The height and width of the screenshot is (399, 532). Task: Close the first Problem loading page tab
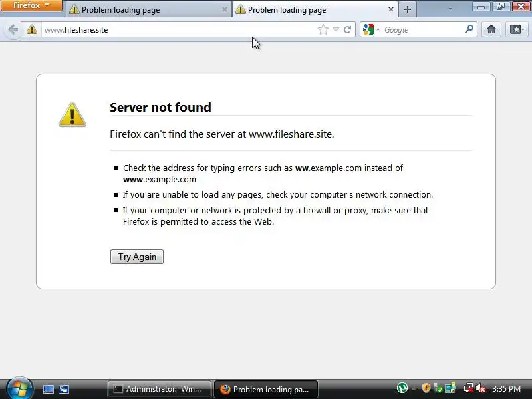pos(224,9)
